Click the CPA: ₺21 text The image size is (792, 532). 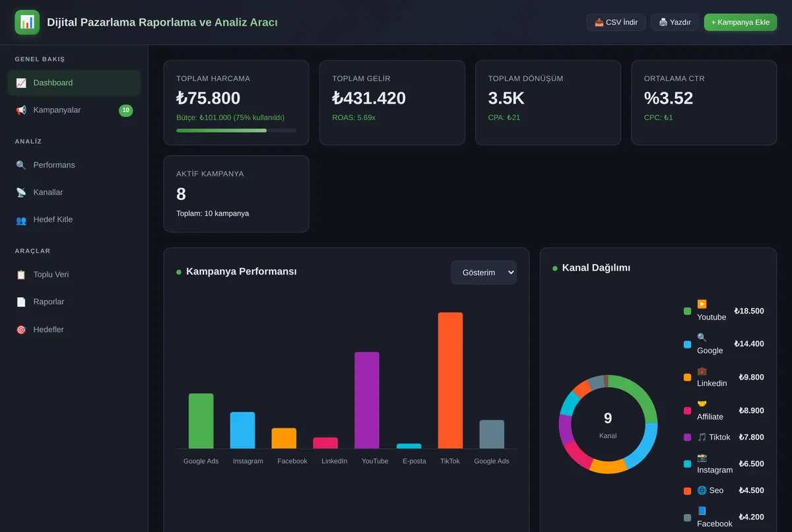tap(504, 117)
